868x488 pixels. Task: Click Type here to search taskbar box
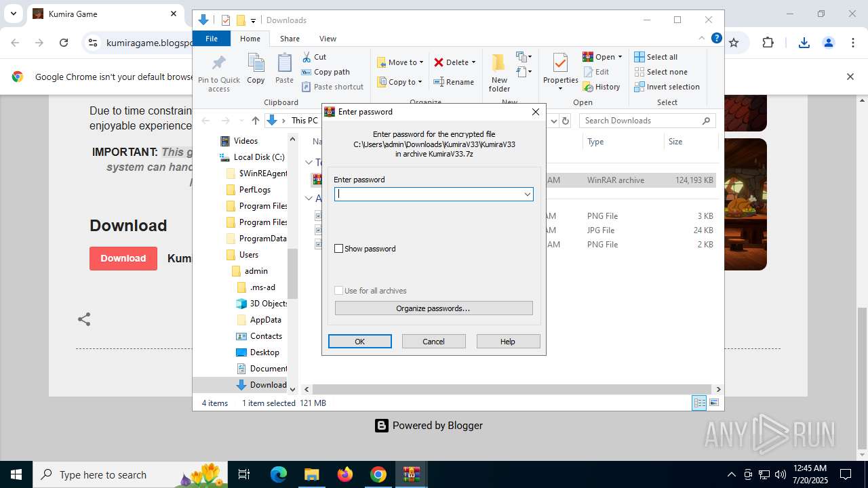pos(131,474)
